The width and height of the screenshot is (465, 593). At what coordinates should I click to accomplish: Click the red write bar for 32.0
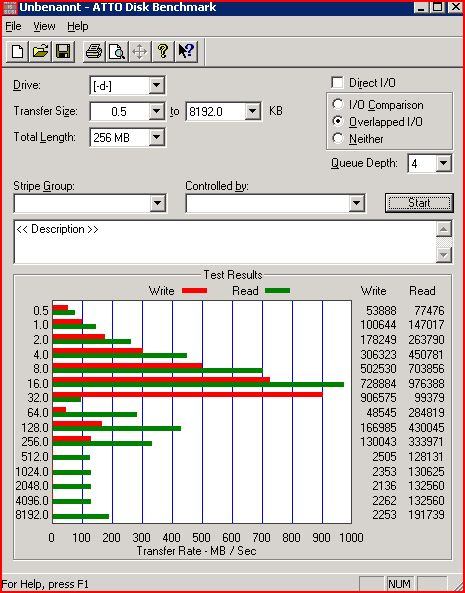pos(188,394)
